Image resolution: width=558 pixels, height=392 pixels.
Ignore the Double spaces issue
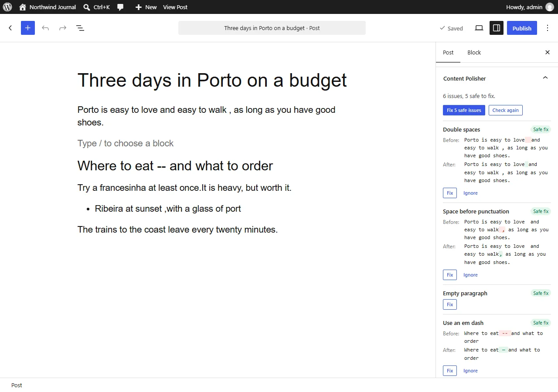[x=470, y=193]
